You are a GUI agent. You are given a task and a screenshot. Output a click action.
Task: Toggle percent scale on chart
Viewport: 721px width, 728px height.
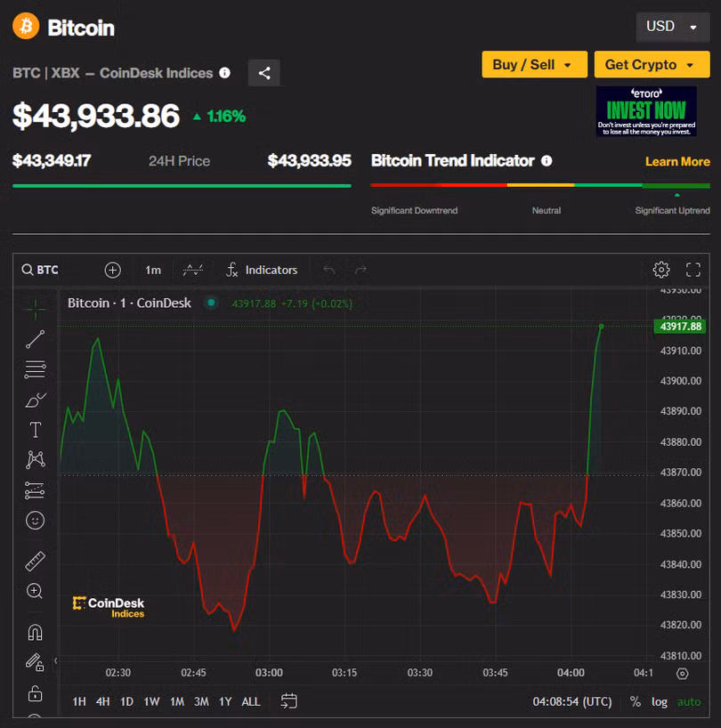(635, 701)
